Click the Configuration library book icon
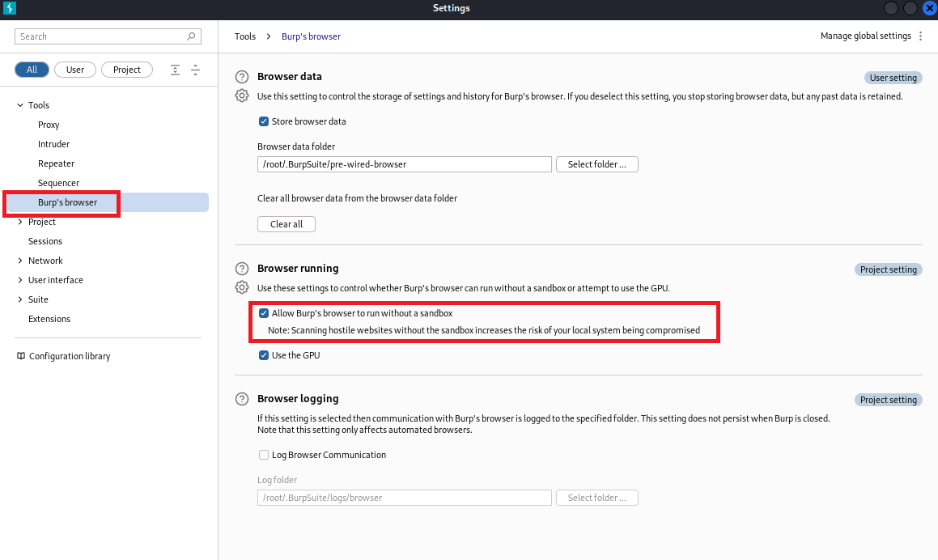The image size is (938, 560). (21, 356)
